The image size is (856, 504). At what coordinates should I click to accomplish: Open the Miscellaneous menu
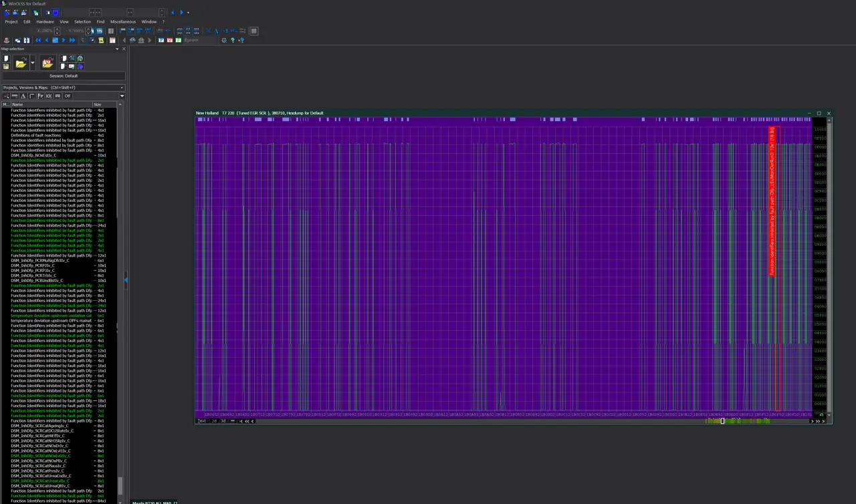(x=123, y=21)
